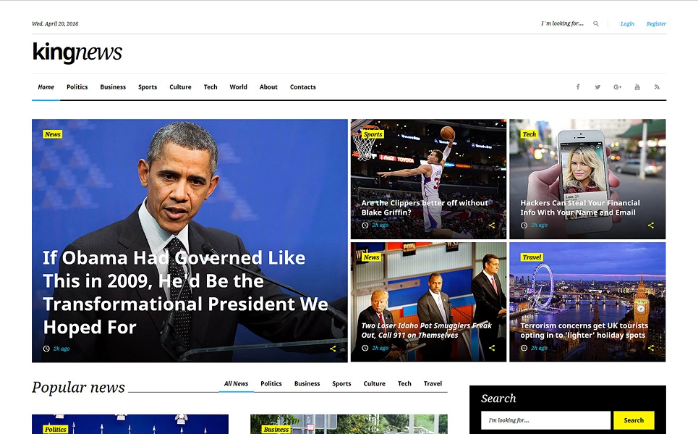Viewport: 698px width, 434px height.
Task: Click the Twitter bird icon
Action: point(597,87)
